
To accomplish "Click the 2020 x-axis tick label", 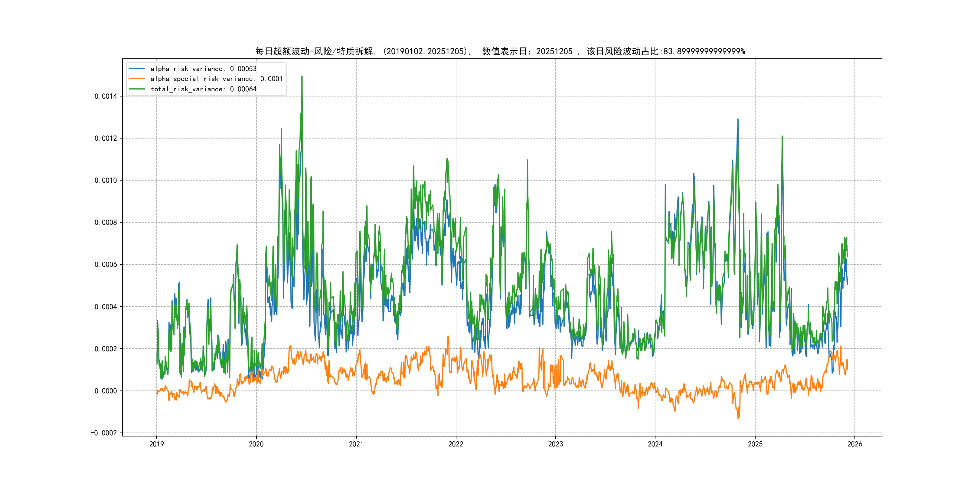I will 256,444.
